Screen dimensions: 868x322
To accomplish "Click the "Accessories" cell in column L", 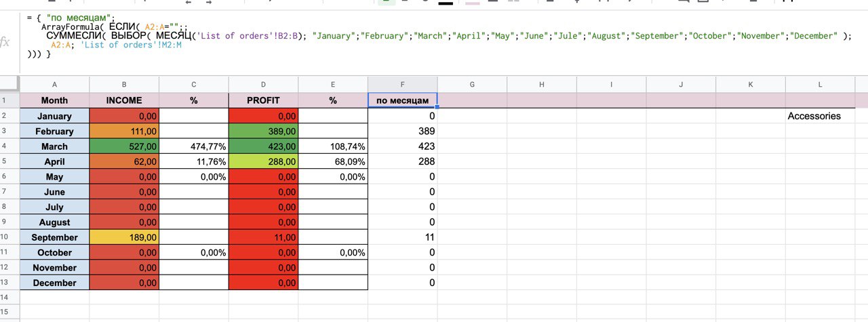I will tap(820, 116).
